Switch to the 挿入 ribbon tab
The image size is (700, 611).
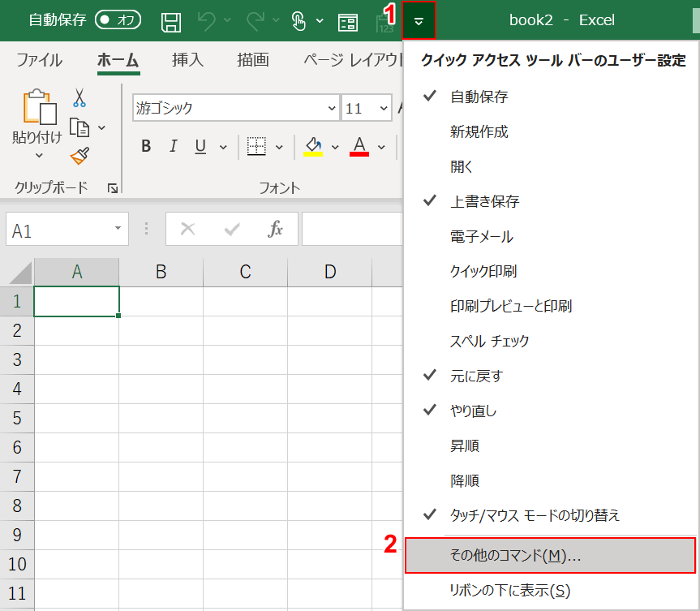pos(187,60)
